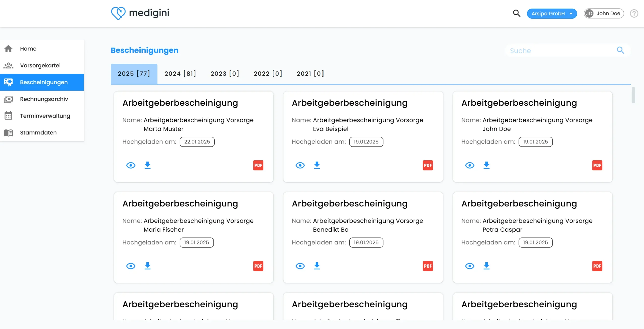Viewport: 644px width, 329px height.
Task: Select Bescheinigungen in the sidebar
Action: tap(42, 82)
